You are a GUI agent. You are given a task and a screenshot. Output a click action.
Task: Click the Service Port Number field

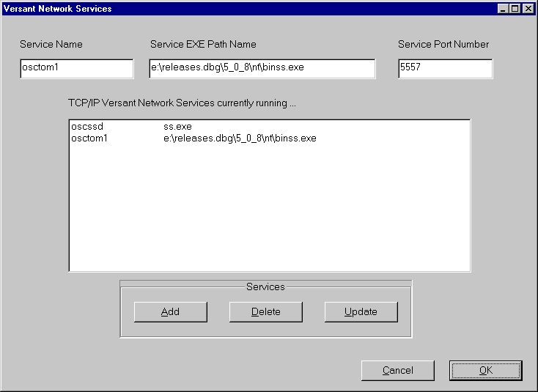[x=446, y=69]
